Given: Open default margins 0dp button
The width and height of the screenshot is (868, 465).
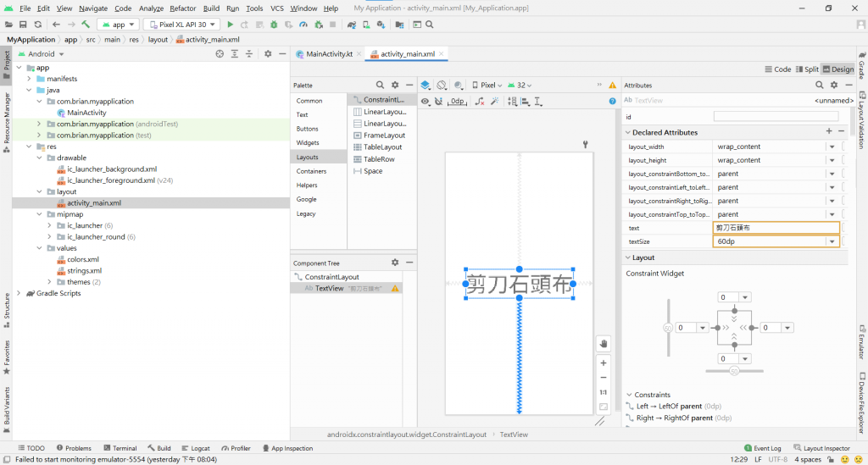Looking at the screenshot, I should (457, 101).
